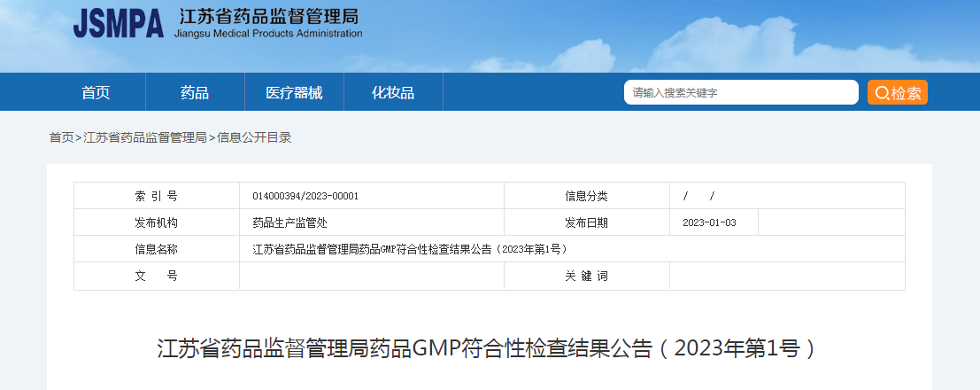This screenshot has height=390, width=980.
Task: Click the information name text in table
Action: 412,249
